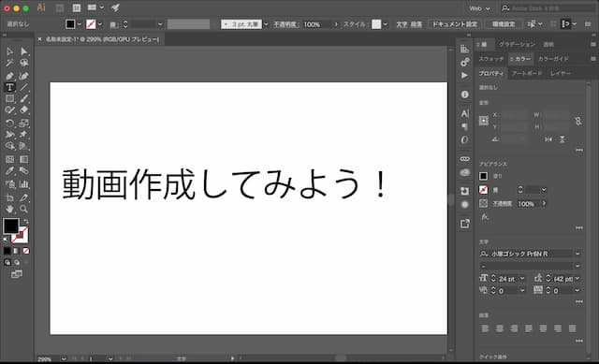599x364 pixels.
Task: Open the グラデーション tab
Action: [x=518, y=44]
